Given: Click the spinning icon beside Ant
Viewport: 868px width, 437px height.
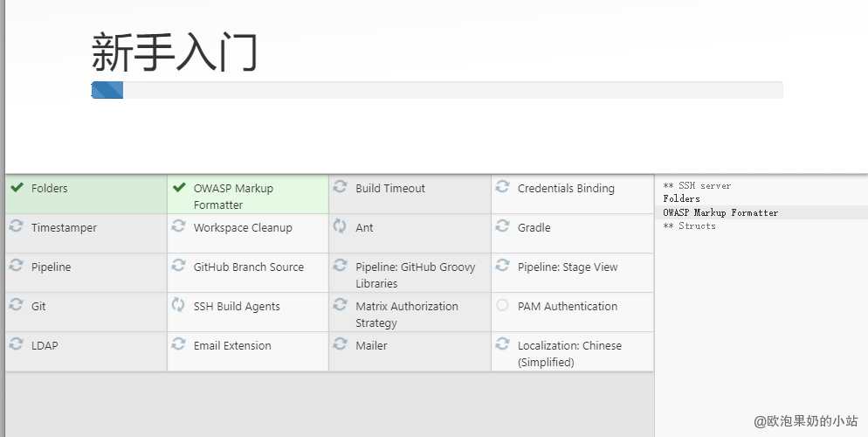Looking at the screenshot, I should click(x=340, y=226).
